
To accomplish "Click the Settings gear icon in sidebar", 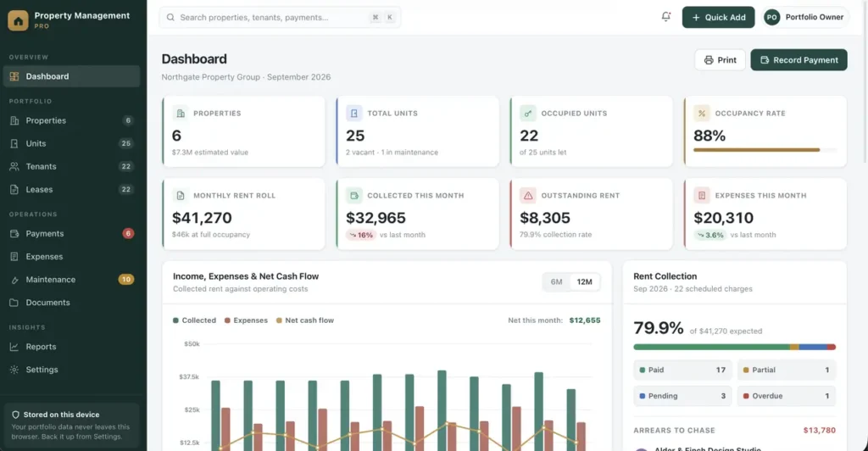I will point(14,370).
